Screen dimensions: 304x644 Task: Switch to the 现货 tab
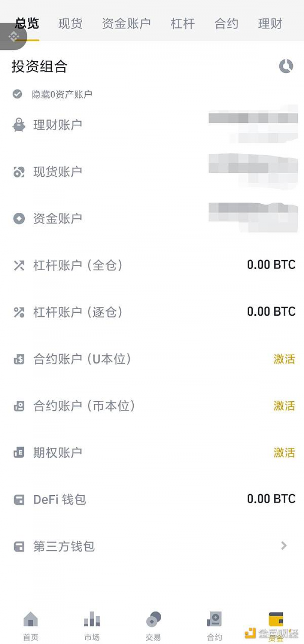click(70, 23)
